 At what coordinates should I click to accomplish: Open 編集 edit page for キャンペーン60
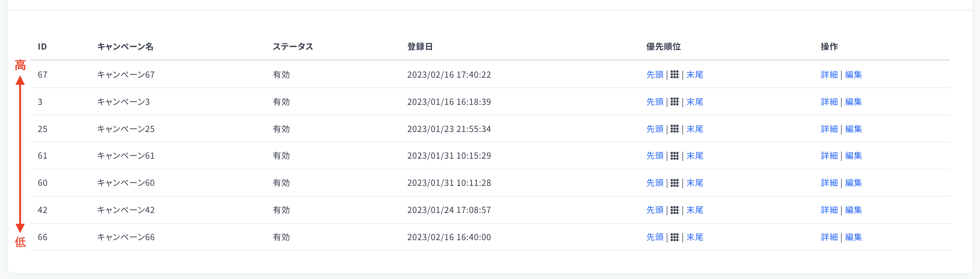point(854,183)
